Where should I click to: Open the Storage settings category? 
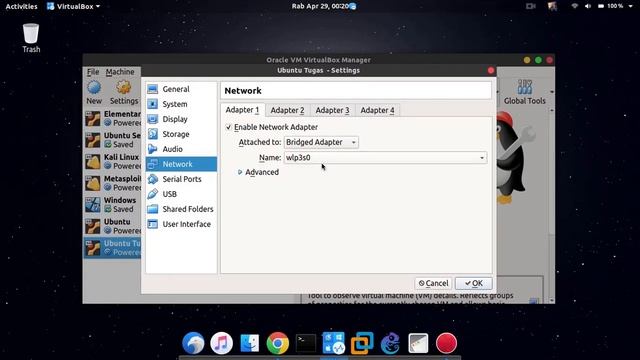[181, 134]
